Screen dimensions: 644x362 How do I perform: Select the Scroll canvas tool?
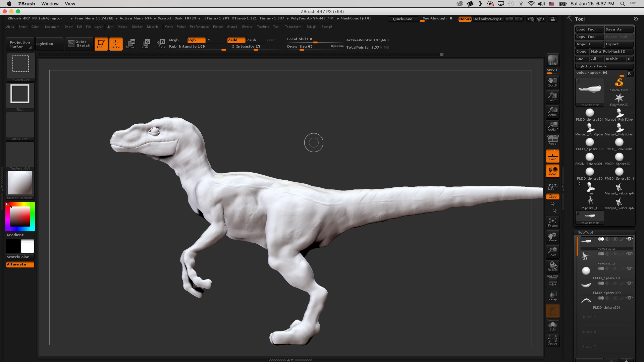[x=552, y=82]
